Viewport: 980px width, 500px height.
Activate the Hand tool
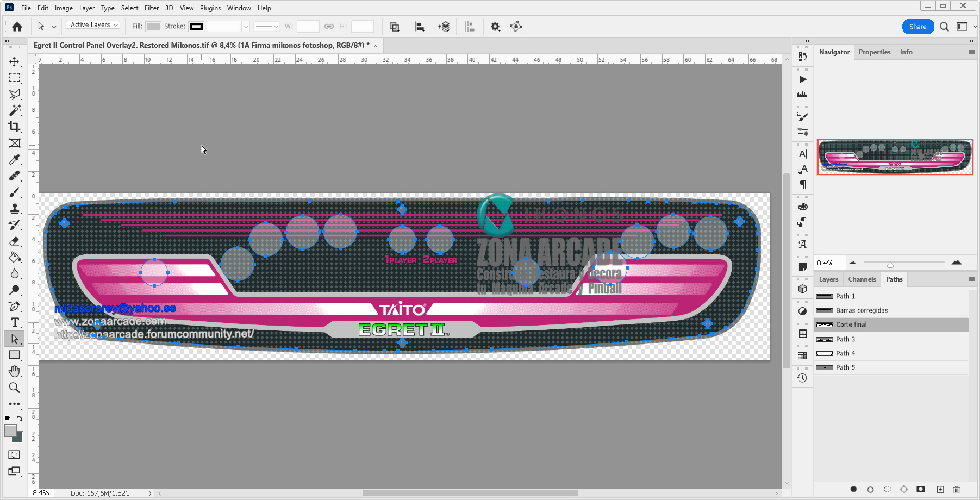15,371
